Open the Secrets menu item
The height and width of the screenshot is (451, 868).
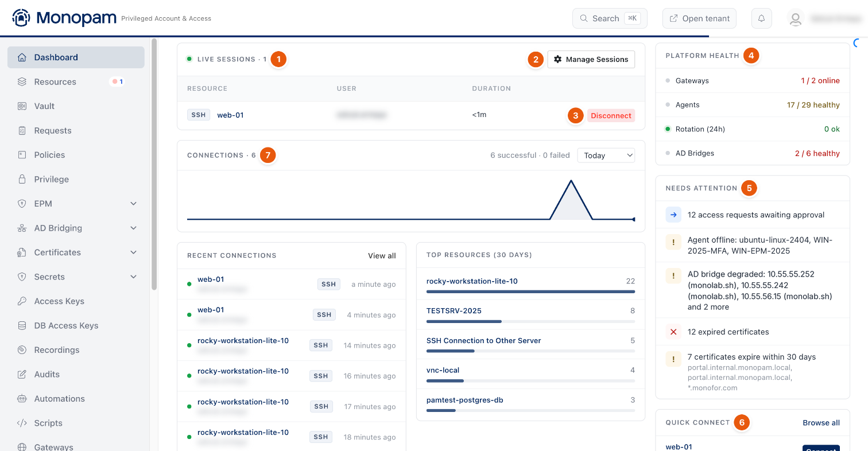76,277
